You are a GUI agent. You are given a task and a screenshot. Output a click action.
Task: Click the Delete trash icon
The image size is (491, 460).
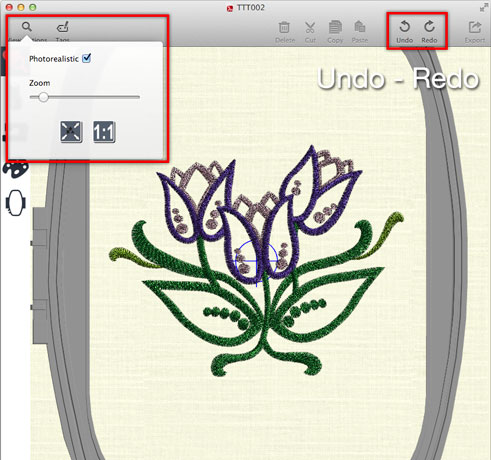[284, 27]
